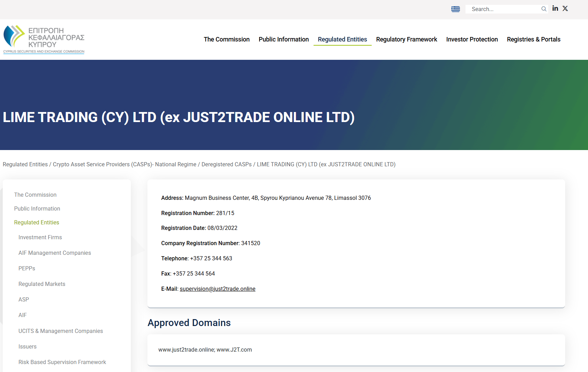The width and height of the screenshot is (588, 372).
Task: Select Public Information in sidebar
Action: [37, 208]
